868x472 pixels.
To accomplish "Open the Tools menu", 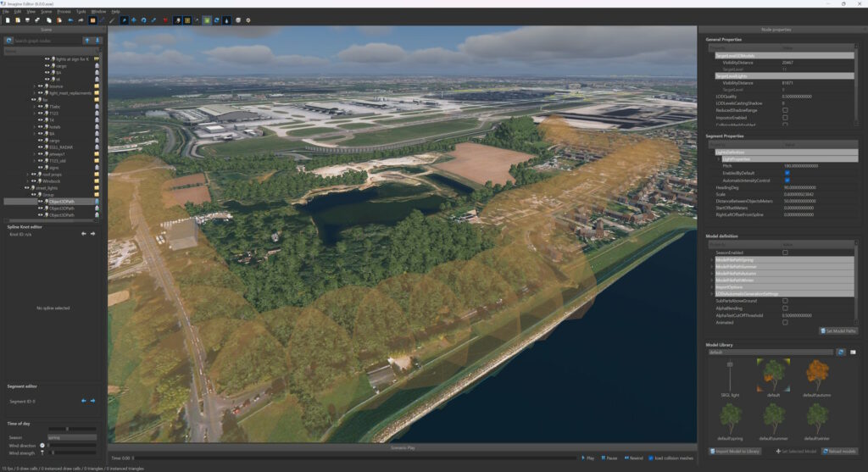I will point(81,12).
